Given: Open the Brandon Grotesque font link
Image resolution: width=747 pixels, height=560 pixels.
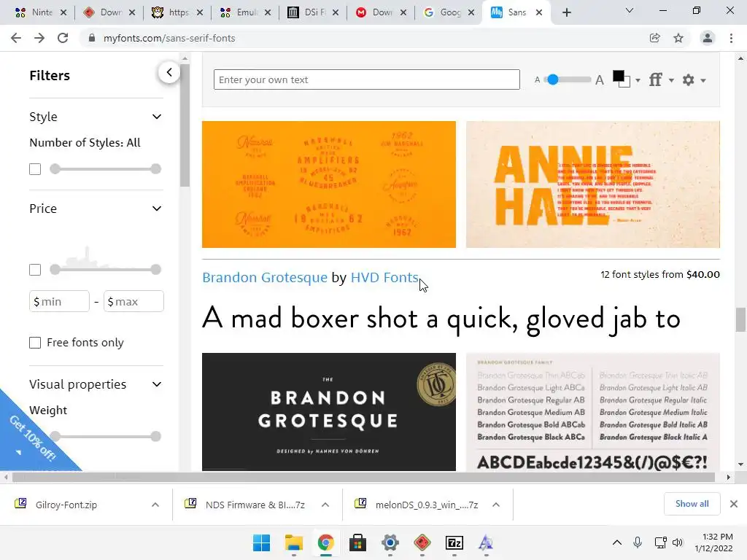Looking at the screenshot, I should click(265, 277).
